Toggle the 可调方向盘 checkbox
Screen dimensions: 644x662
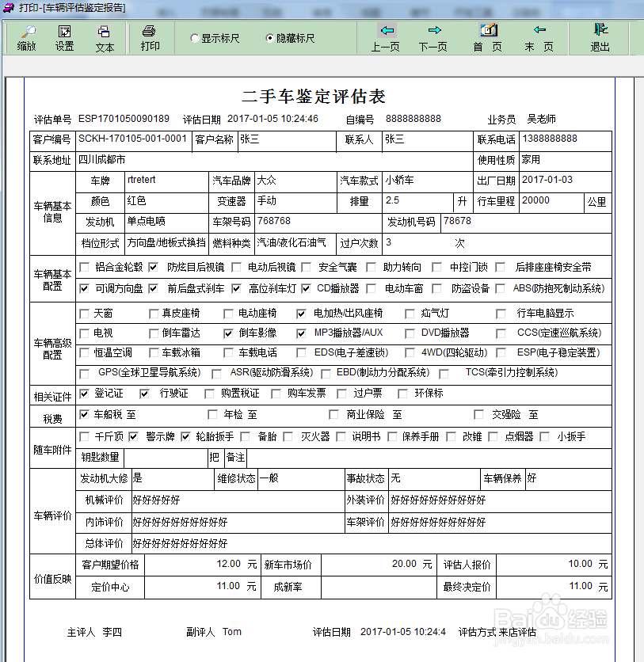click(85, 289)
